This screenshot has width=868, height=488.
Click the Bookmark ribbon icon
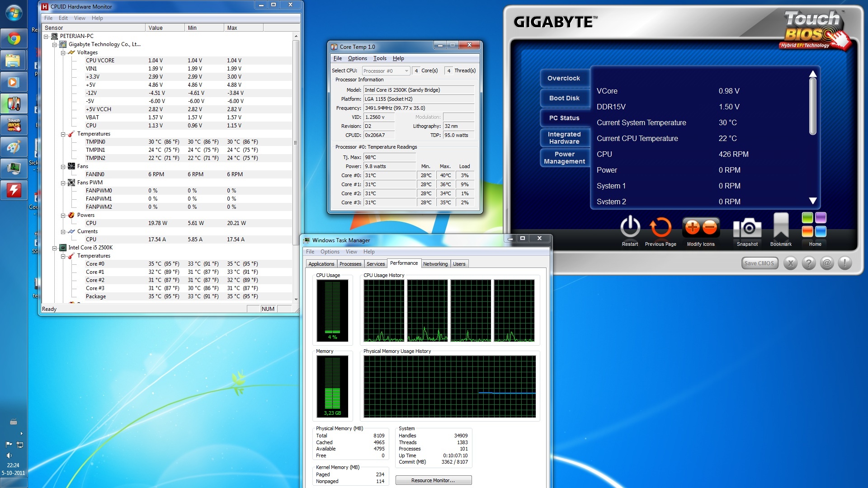point(781,226)
